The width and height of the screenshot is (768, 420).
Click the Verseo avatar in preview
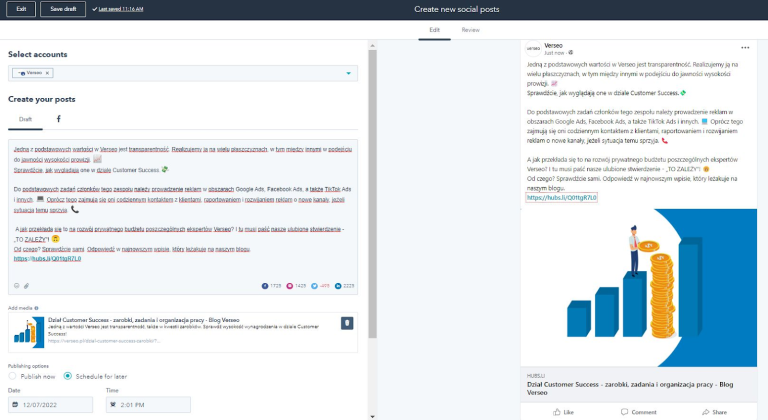click(533, 49)
